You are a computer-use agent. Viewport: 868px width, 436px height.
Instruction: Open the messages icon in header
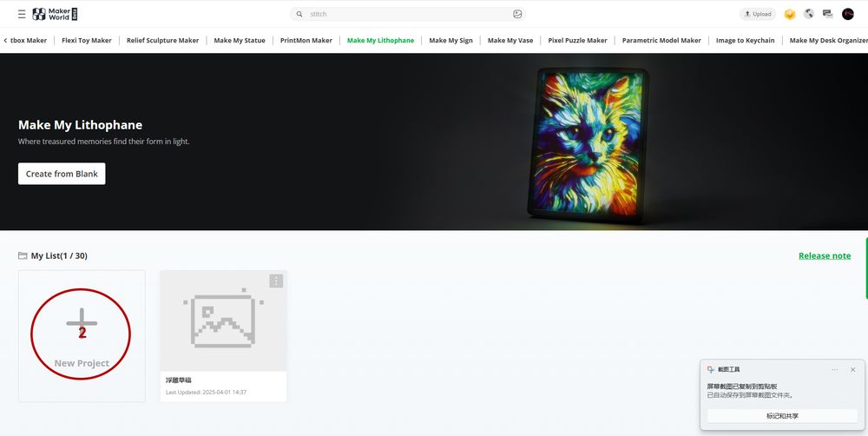(x=827, y=14)
